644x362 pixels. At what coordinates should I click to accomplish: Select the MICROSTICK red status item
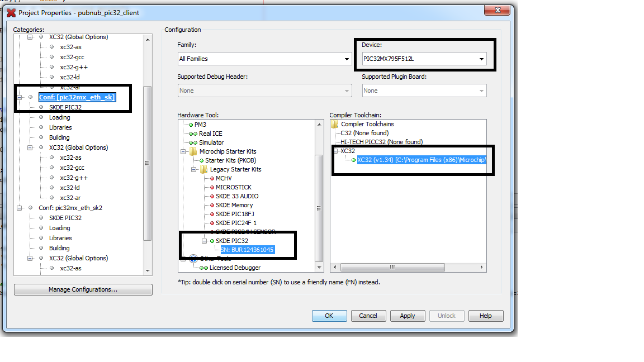coord(233,187)
